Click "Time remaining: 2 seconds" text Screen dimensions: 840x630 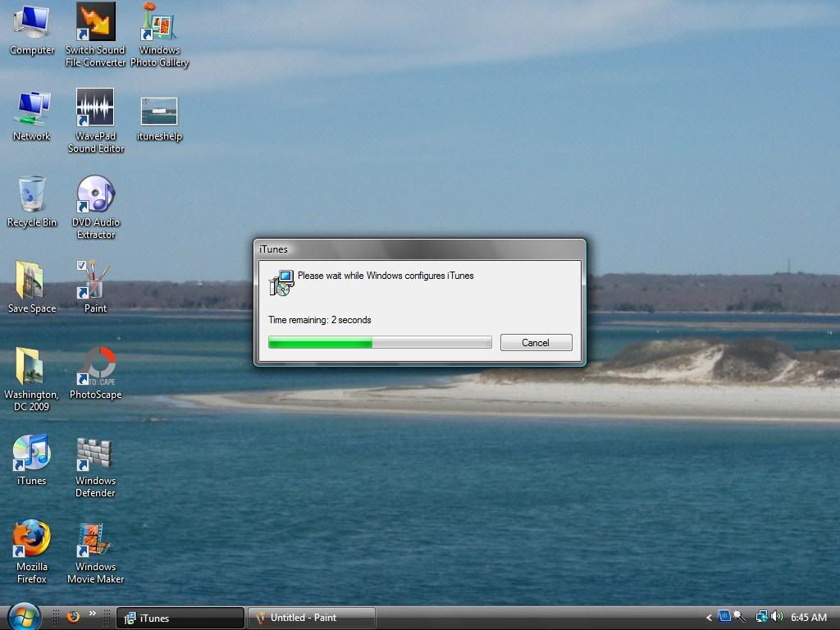tap(320, 320)
